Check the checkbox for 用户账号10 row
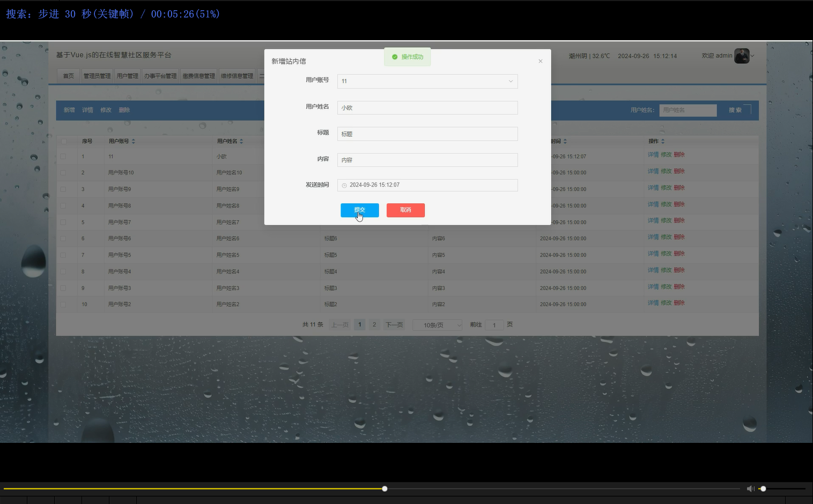The image size is (813, 504). tap(63, 173)
